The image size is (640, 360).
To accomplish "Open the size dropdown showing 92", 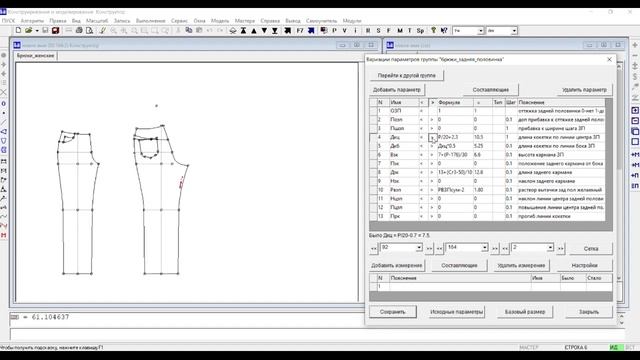I will pos(419,248).
